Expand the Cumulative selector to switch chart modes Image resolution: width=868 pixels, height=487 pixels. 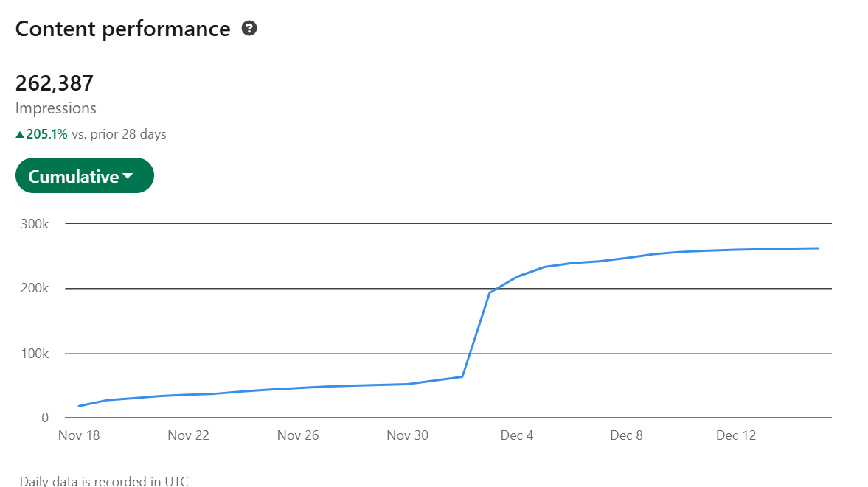click(84, 175)
